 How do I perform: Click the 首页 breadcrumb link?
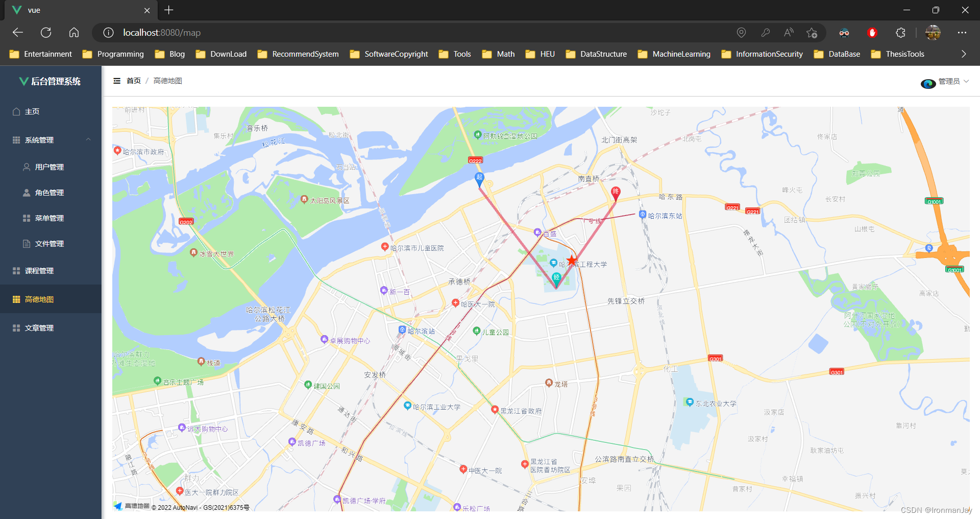(x=134, y=81)
